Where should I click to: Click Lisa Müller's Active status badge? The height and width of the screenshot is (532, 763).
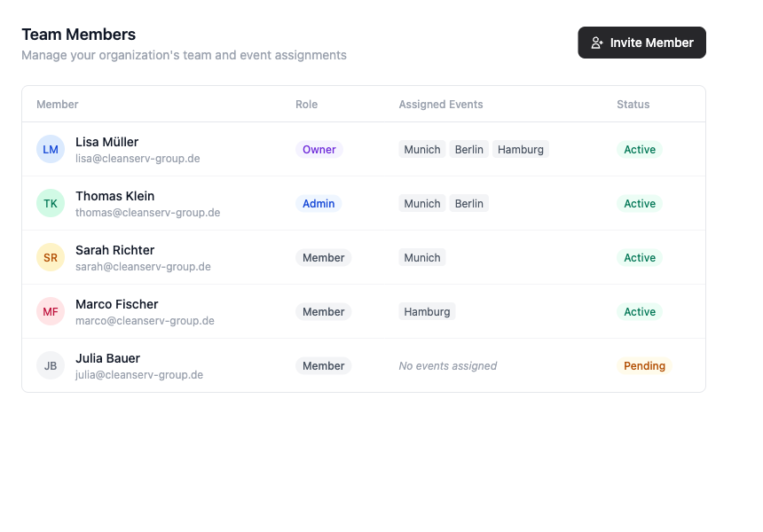pyautogui.click(x=639, y=150)
